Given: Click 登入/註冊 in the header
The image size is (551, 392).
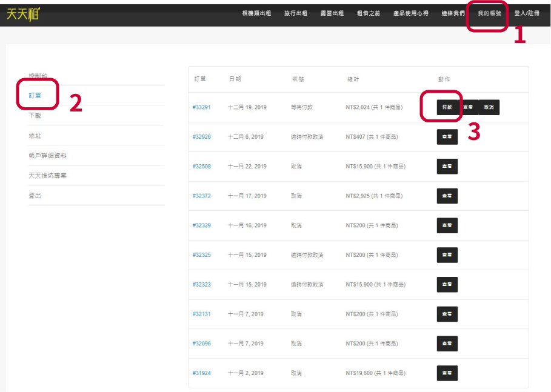Looking at the screenshot, I should (x=527, y=13).
